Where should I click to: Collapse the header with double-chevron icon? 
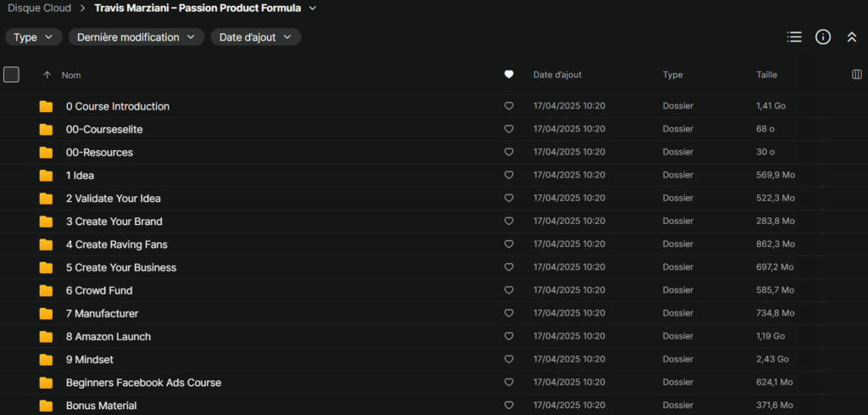[852, 36]
